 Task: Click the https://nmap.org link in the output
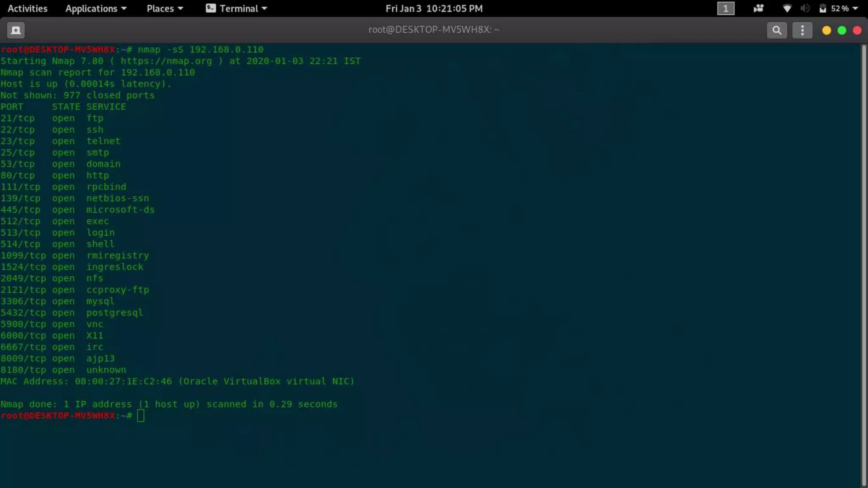[166, 61]
